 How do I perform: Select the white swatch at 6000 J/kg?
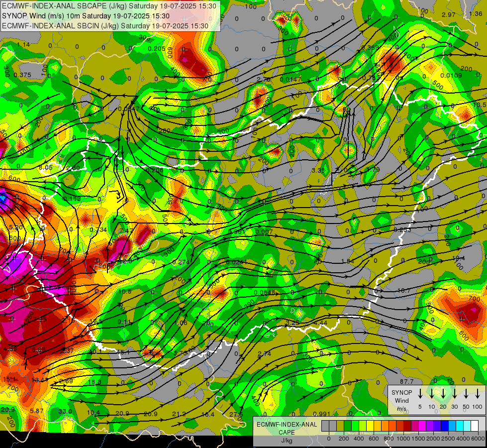(475, 426)
